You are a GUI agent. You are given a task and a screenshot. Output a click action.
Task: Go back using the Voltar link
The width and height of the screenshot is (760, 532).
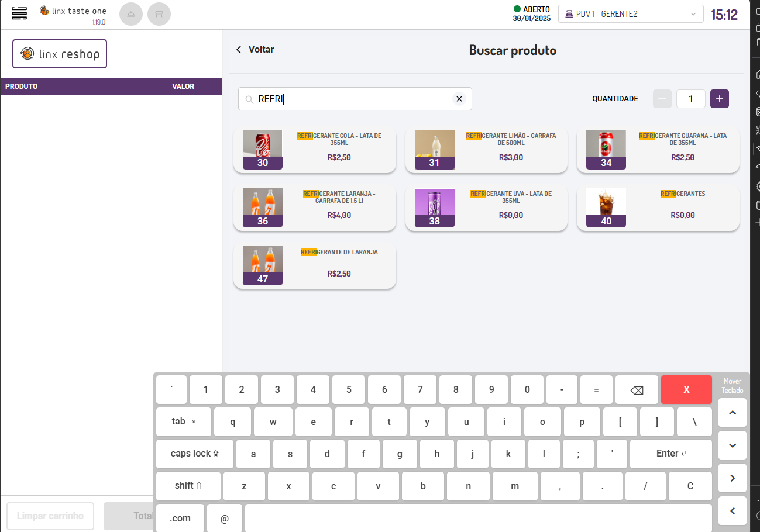pos(255,50)
